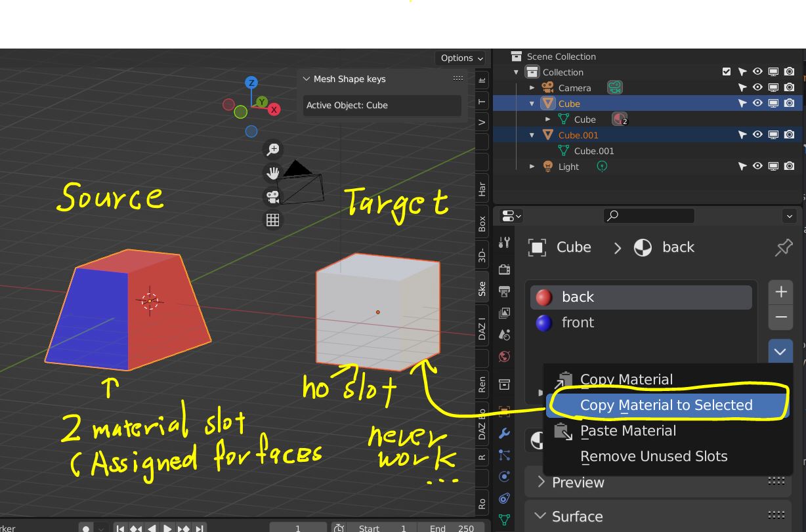The height and width of the screenshot is (532, 806).
Task: Collapse the Mesh Shape keys panel
Action: [306, 79]
